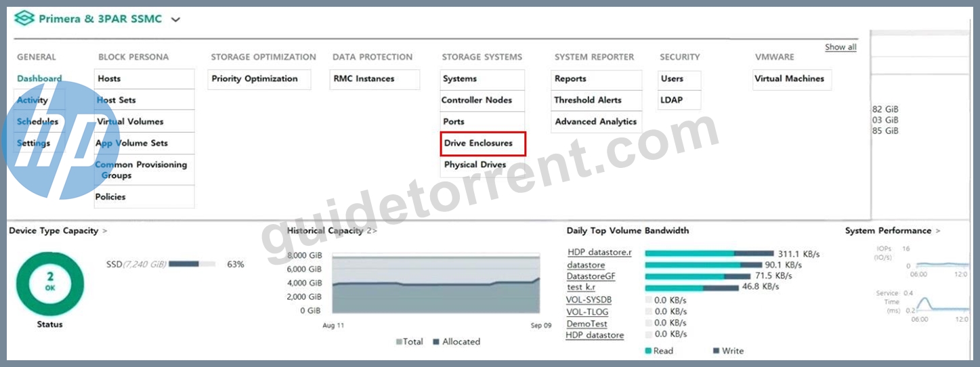The height and width of the screenshot is (367, 980).
Task: Open Controller Nodes
Action: (482, 100)
